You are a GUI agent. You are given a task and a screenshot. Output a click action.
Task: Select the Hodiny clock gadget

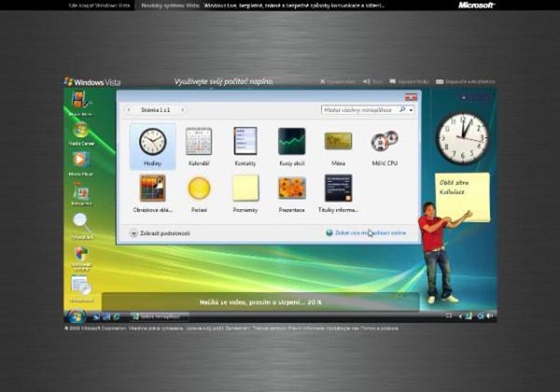point(153,147)
